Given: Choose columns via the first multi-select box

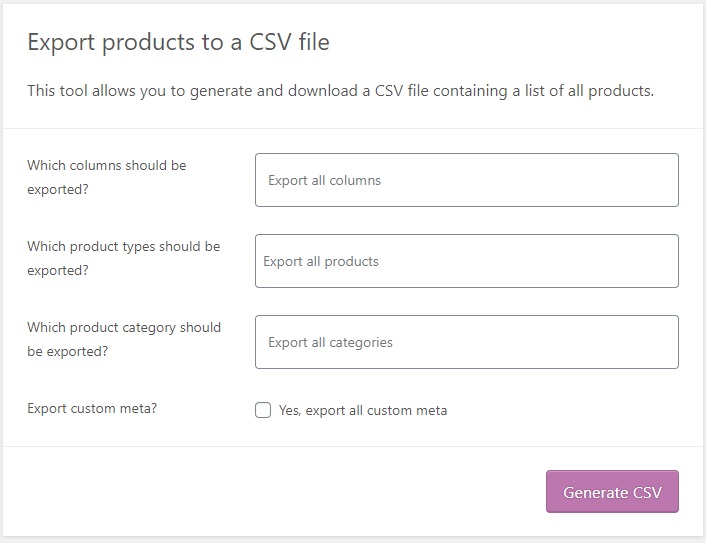Looking at the screenshot, I should [466, 180].
